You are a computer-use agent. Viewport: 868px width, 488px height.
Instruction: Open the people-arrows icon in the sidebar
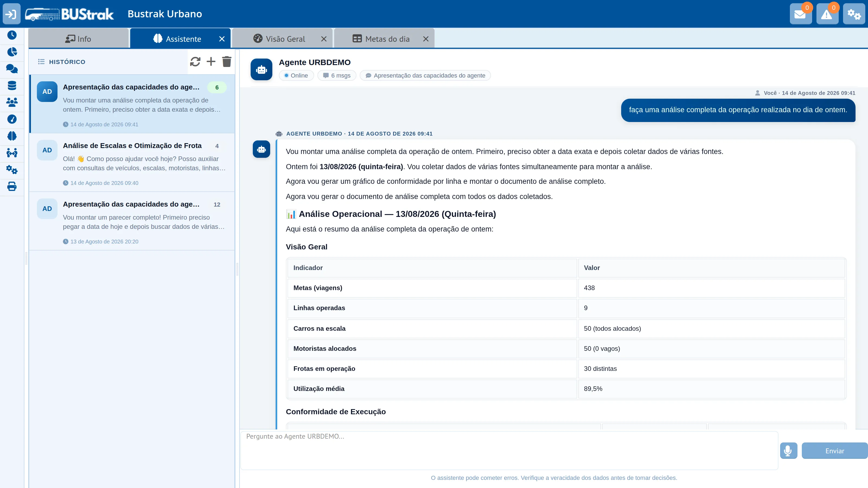click(12, 153)
